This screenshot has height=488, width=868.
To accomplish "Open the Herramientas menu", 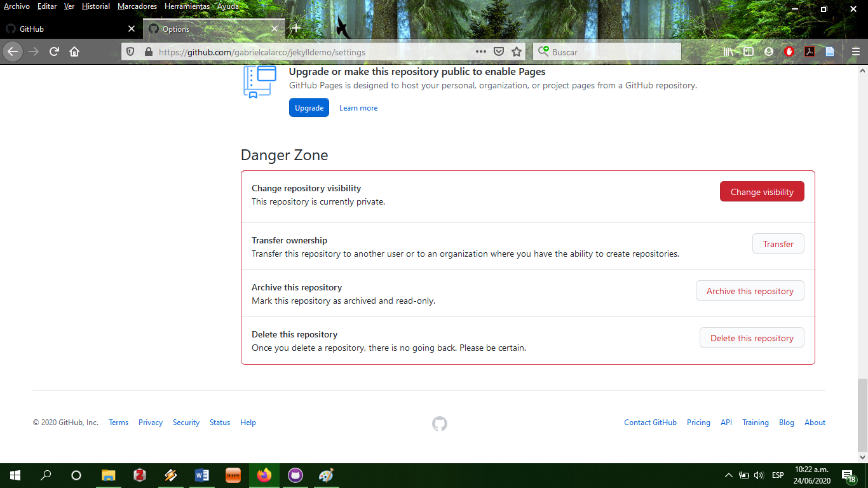I will pyautogui.click(x=187, y=6).
